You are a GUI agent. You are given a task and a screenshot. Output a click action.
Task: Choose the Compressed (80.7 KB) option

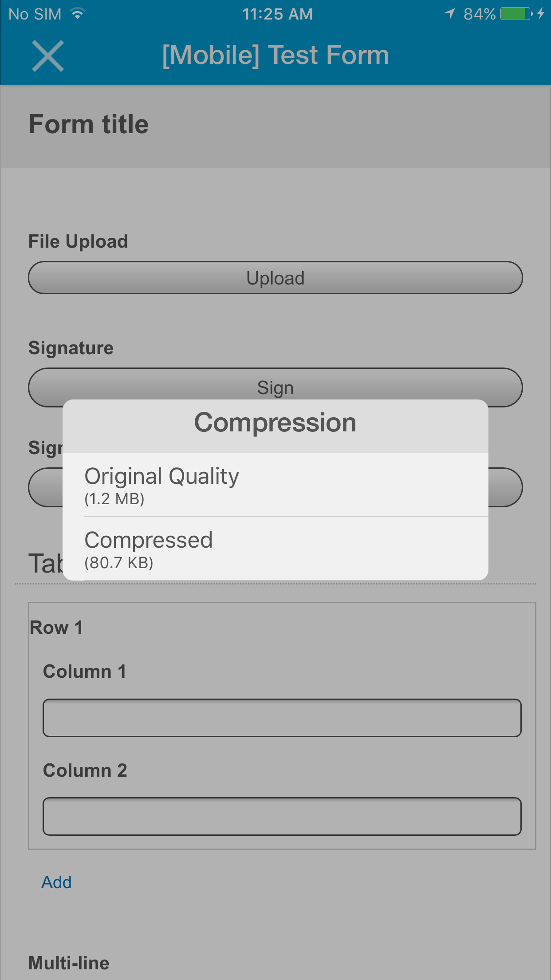(275, 549)
